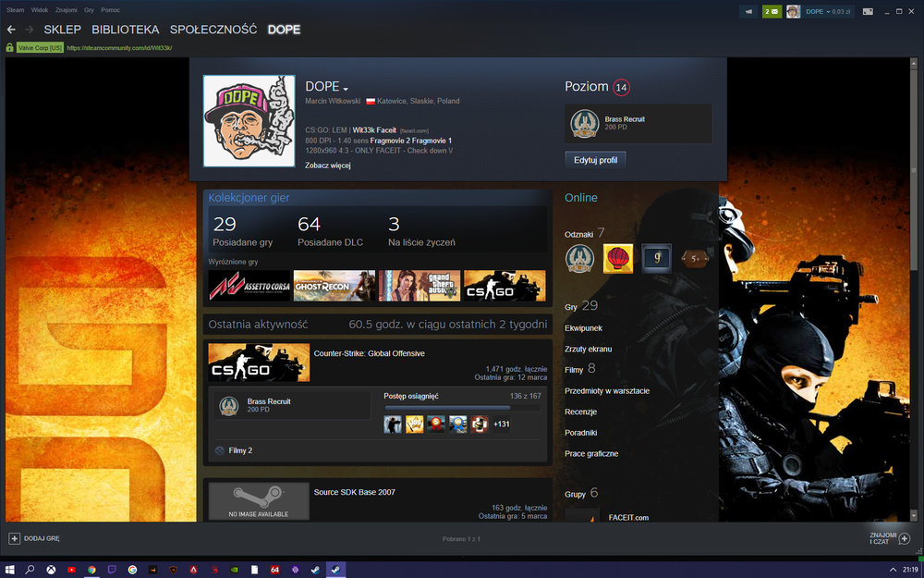The width and height of the screenshot is (924, 578).
Task: Click the Ghost Recon featured game thumbnail
Action: click(x=334, y=286)
